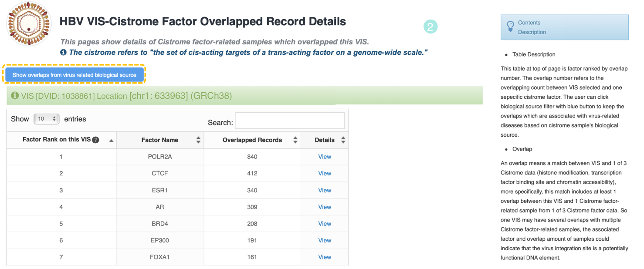
Task: View details for POLR2A factor
Action: [x=325, y=157]
